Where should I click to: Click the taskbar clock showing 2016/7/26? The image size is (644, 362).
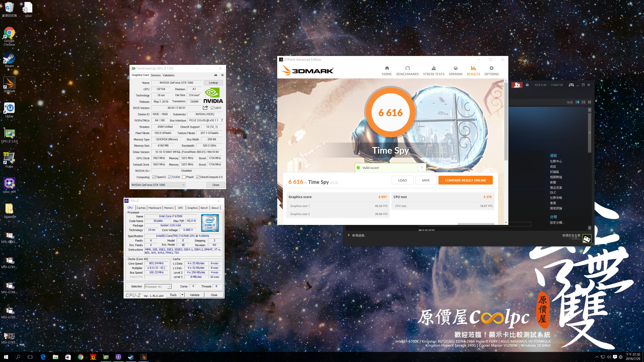tap(633, 357)
